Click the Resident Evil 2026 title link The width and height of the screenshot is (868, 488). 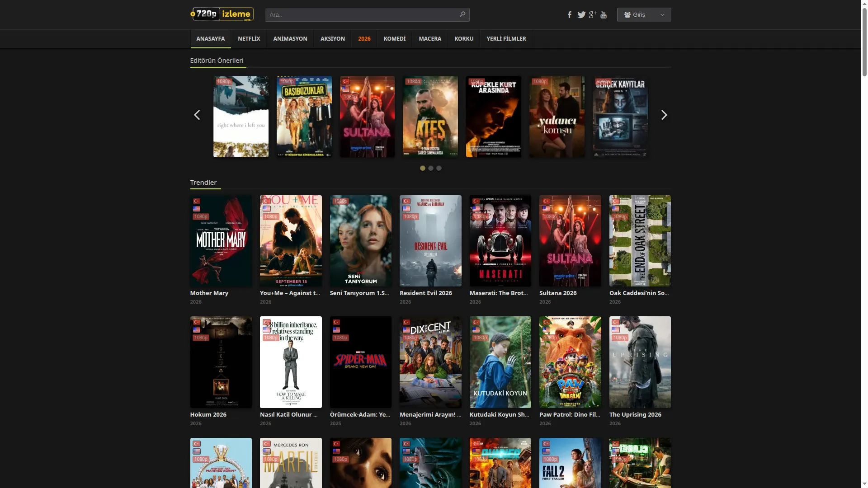pyautogui.click(x=426, y=293)
